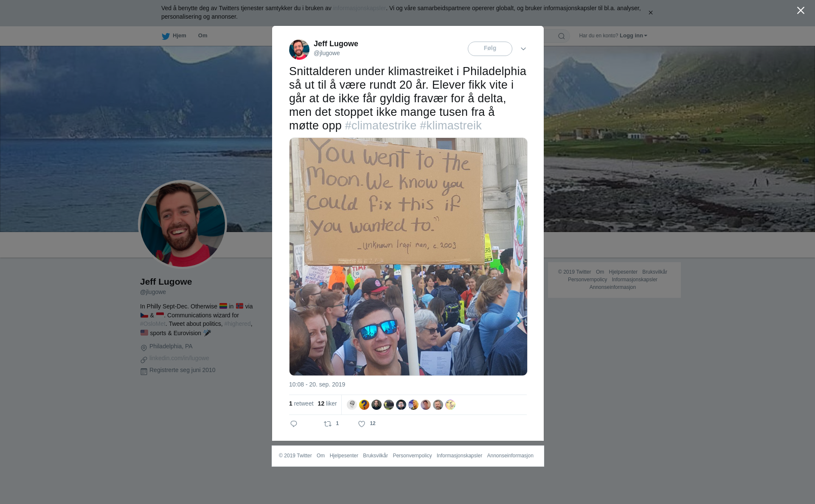Click the Twitter bird Hjem icon
The width and height of the screenshot is (815, 504).
(x=166, y=36)
